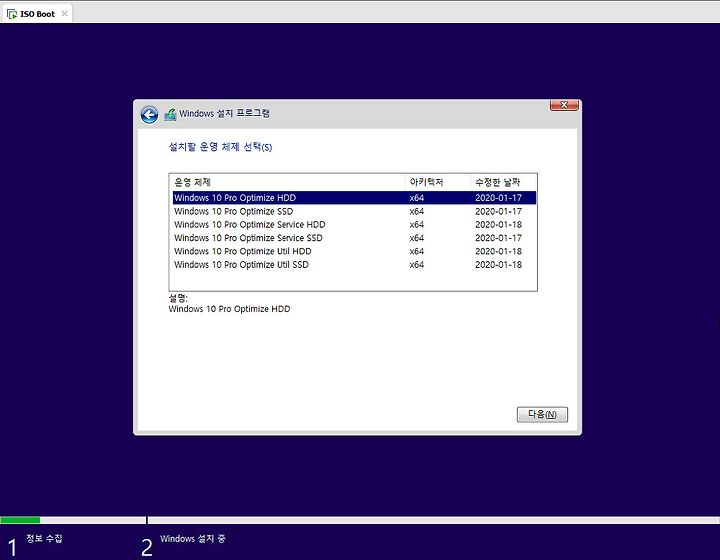Click the 운영 체제 column header

287,182
